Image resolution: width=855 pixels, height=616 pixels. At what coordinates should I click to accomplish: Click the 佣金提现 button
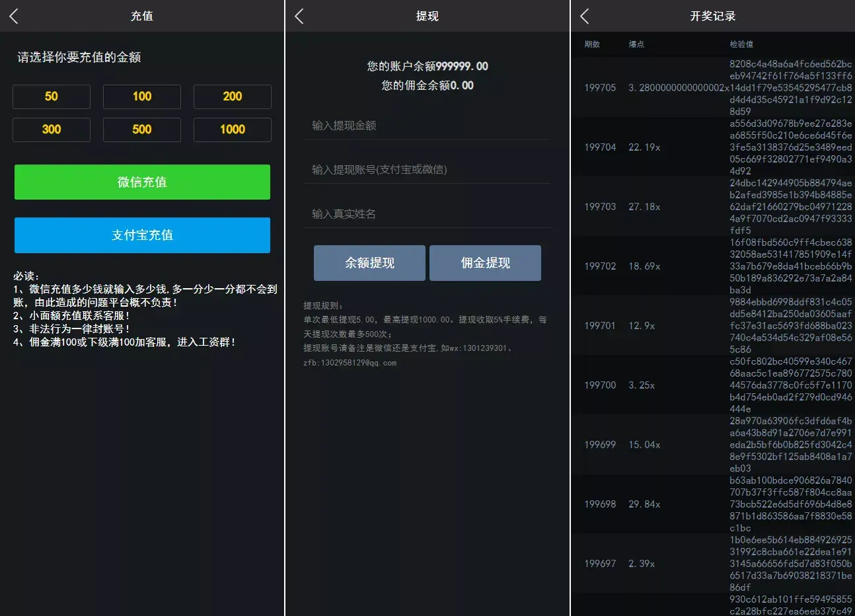(485, 262)
